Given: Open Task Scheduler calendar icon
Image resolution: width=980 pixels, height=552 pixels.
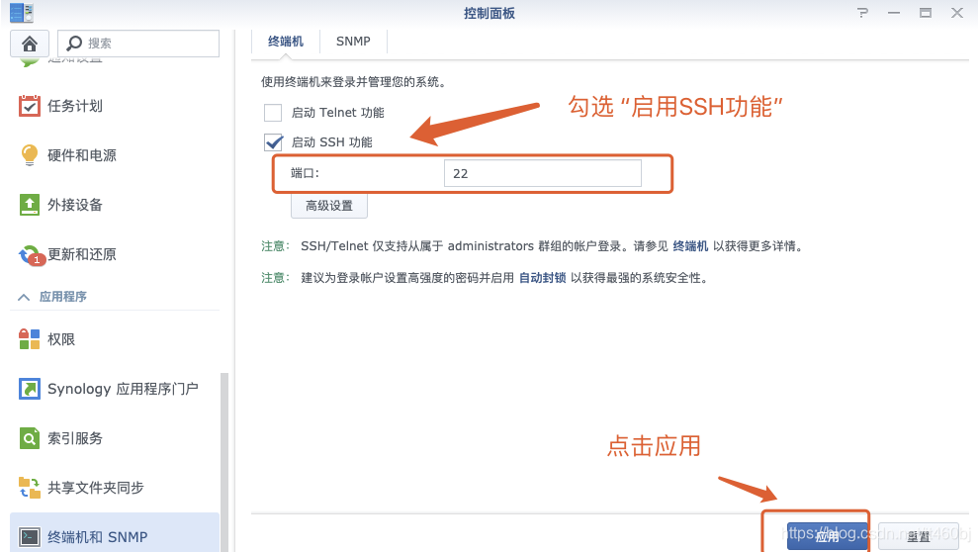Looking at the screenshot, I should click(30, 106).
